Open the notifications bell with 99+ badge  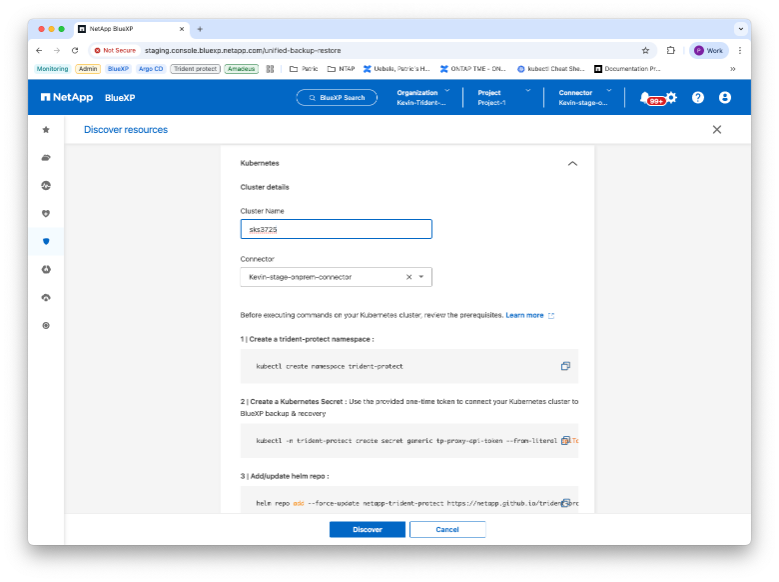point(645,97)
